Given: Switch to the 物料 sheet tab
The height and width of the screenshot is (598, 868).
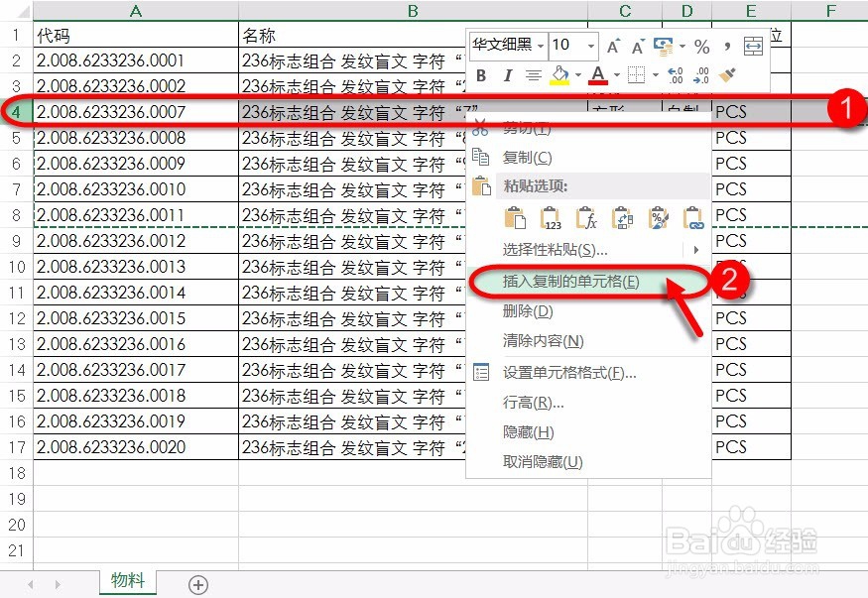Looking at the screenshot, I should (x=127, y=583).
